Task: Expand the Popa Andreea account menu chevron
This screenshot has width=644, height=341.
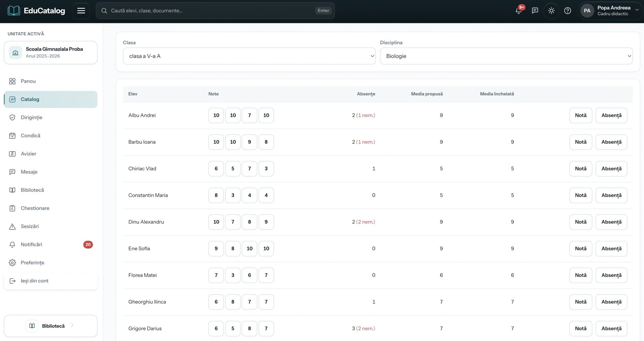Action: (x=637, y=10)
